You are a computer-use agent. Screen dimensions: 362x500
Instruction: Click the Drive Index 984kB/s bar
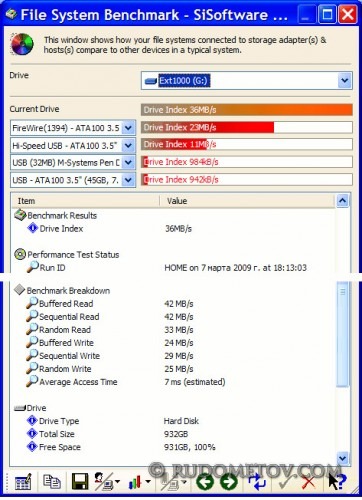(247, 162)
